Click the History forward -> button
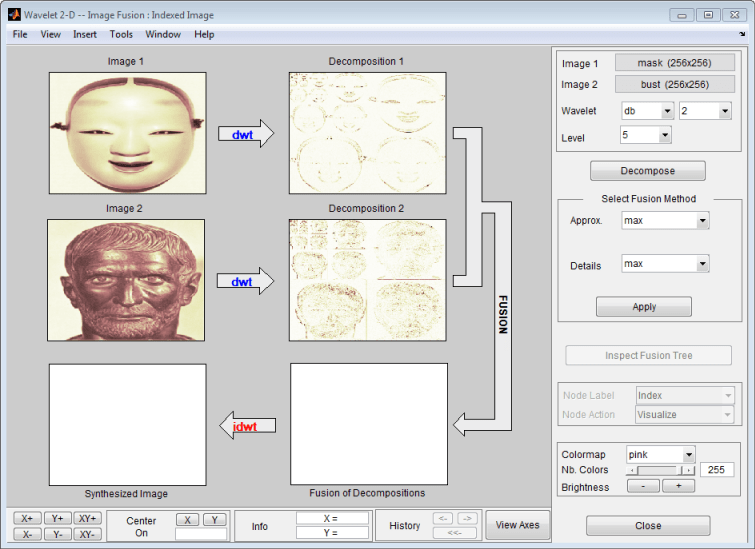Image resolution: width=755 pixels, height=549 pixels. click(x=467, y=518)
